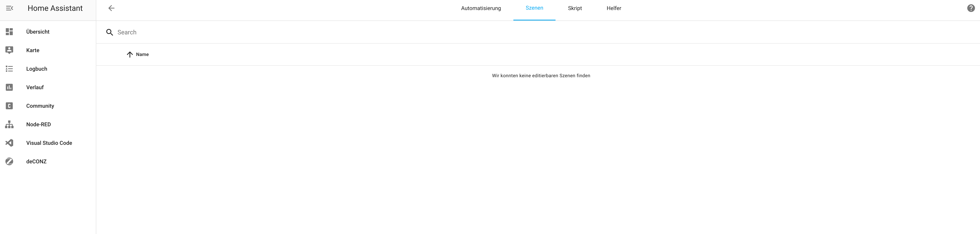Switch to the Skript tab
Viewport: 980px width, 234px height.
point(574,8)
